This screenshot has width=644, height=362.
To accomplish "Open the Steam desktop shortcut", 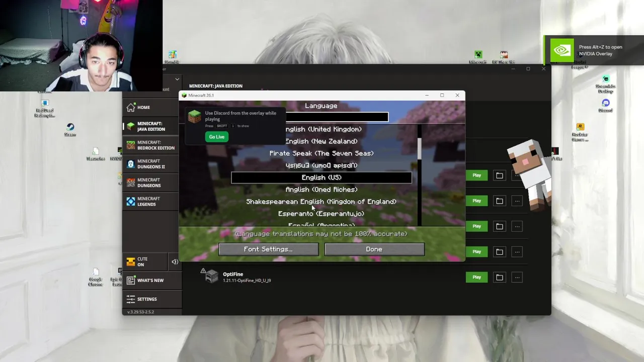I will tap(70, 130).
